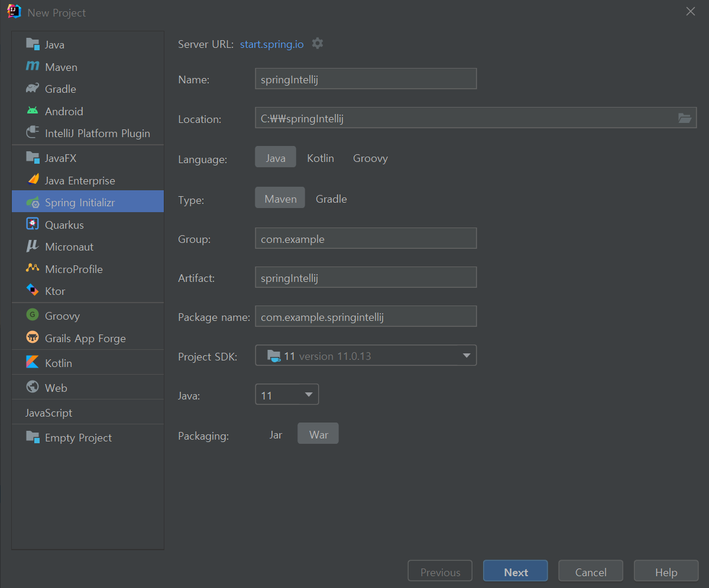Focus the Group input field
Viewport: 709px width, 588px height.
(x=366, y=238)
